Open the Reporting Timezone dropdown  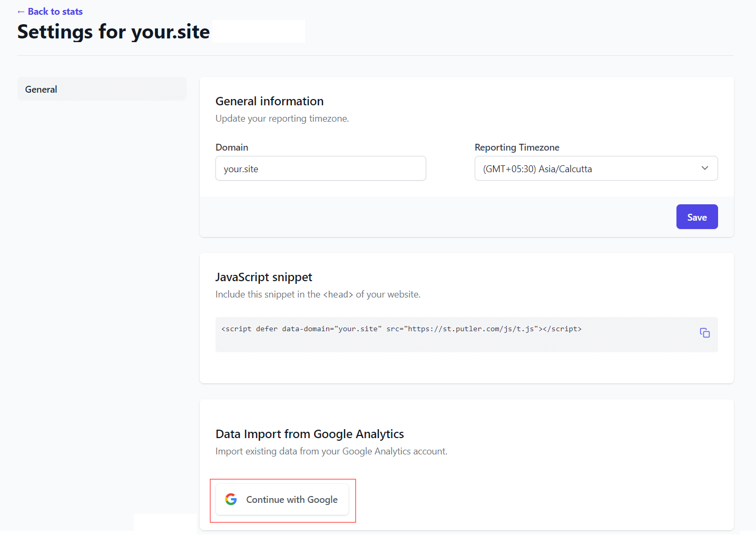coord(596,169)
